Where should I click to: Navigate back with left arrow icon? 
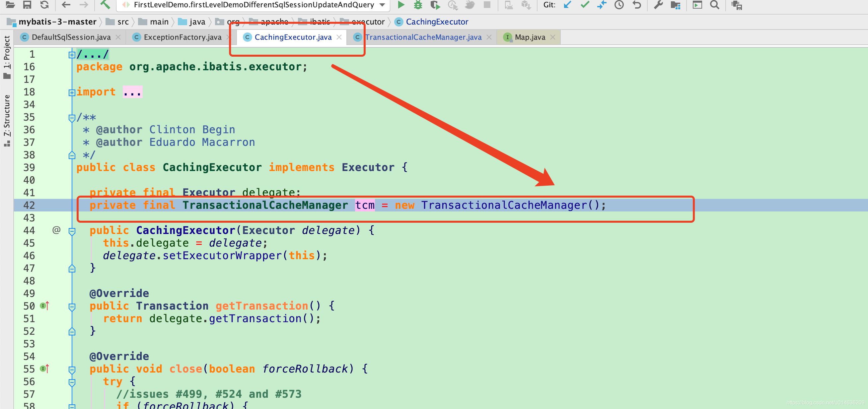(66, 5)
